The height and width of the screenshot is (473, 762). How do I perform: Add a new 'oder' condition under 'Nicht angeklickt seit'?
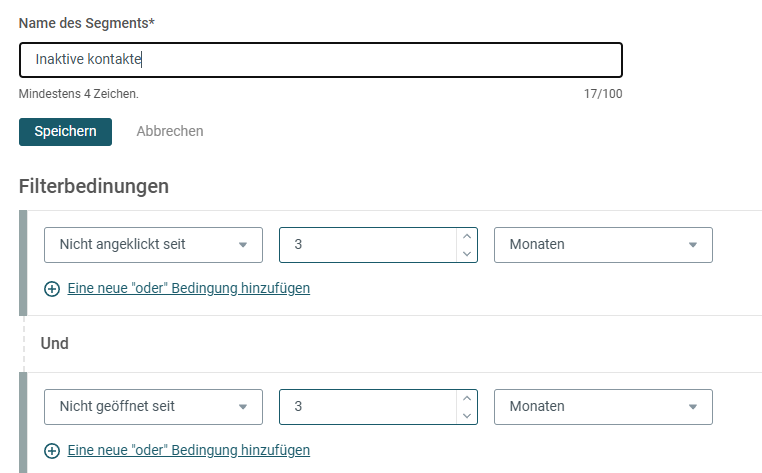(189, 288)
